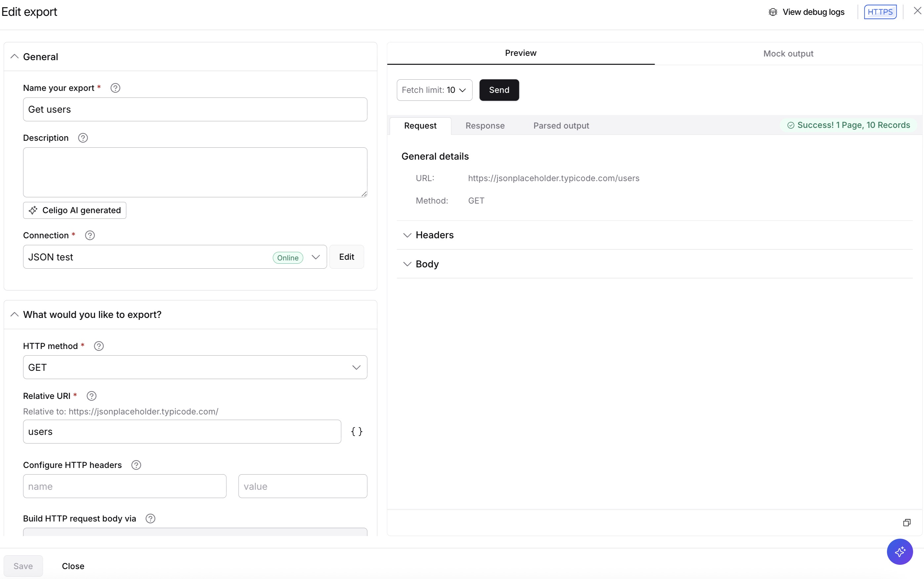The height and width of the screenshot is (579, 924).
Task: Click the URL https://jsonplaceholder.typicode.com/users
Action: [x=554, y=178]
